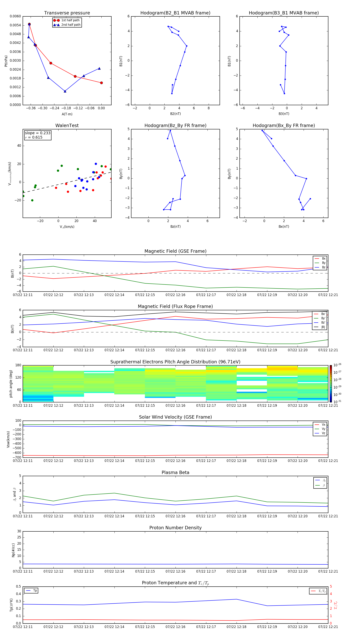This screenshot has width=351, height=644.
Task: Select the "V_A(km/s)" x-axis label
Action: [x=67, y=227]
